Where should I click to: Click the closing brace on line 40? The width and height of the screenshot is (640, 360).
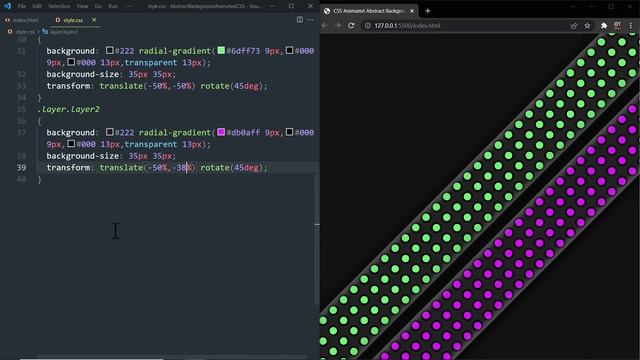coord(39,179)
